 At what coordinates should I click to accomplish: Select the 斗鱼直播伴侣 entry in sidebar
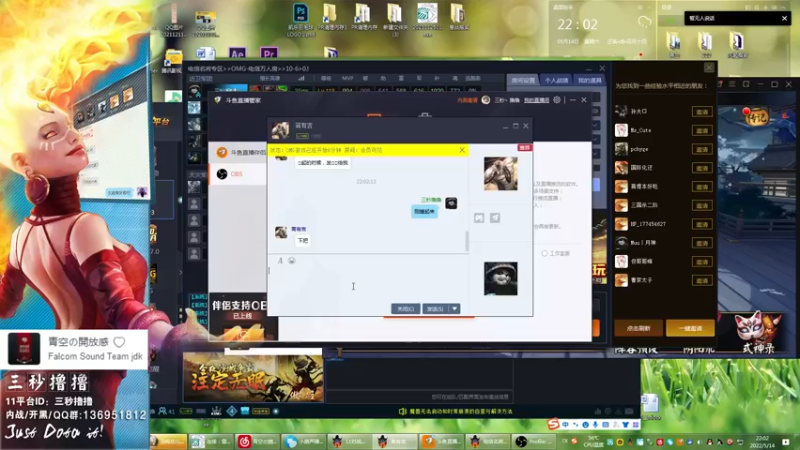tap(238, 152)
